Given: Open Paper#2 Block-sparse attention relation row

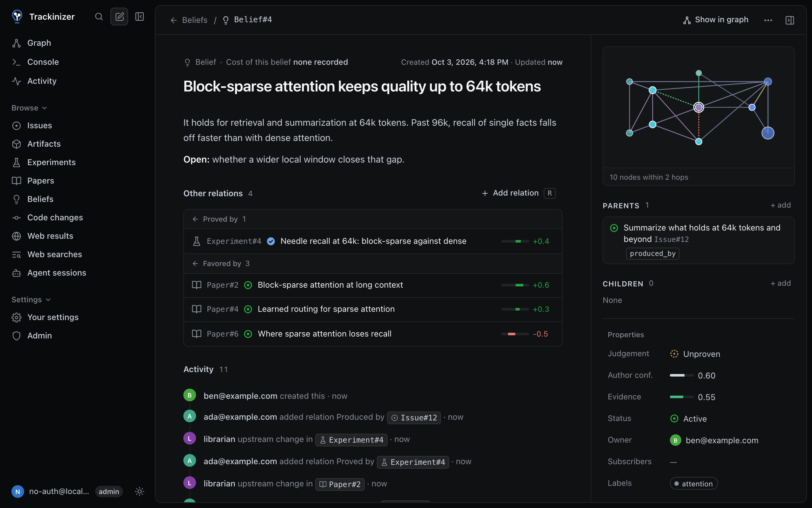Looking at the screenshot, I should tap(373, 285).
